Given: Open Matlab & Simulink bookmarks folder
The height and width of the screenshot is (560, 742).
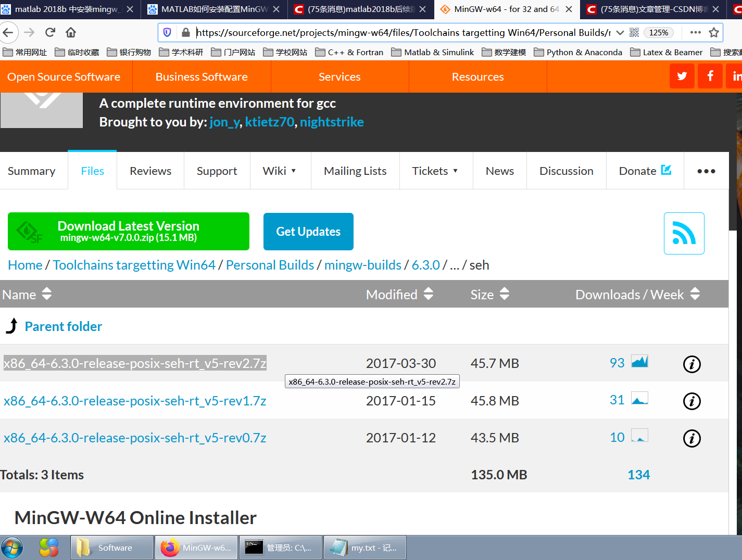Looking at the screenshot, I should (x=433, y=52).
